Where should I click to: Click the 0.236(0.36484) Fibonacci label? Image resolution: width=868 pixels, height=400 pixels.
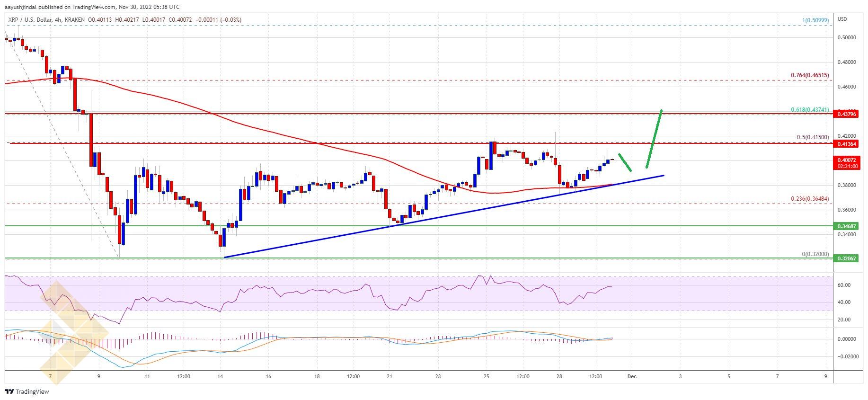point(809,199)
